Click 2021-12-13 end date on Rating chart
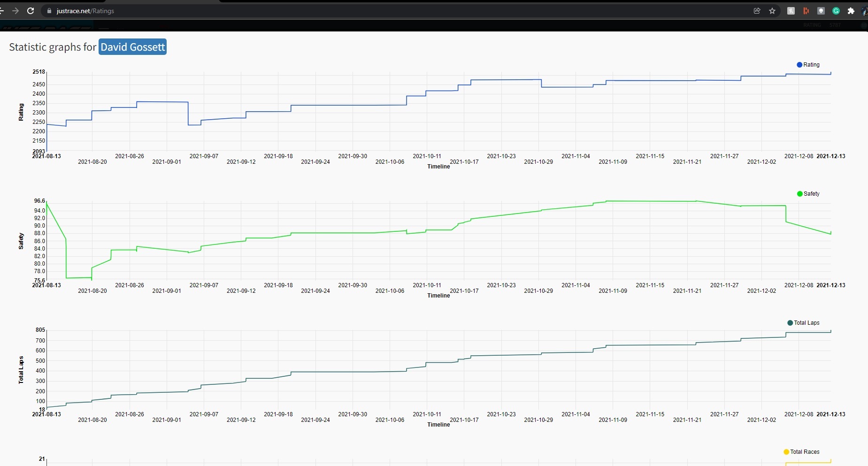Viewport: 868px width, 466px height. (831, 156)
